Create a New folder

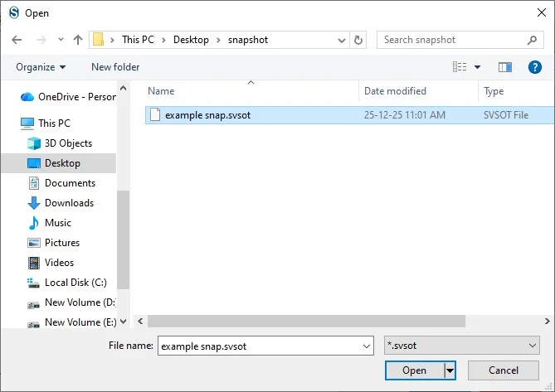click(115, 67)
